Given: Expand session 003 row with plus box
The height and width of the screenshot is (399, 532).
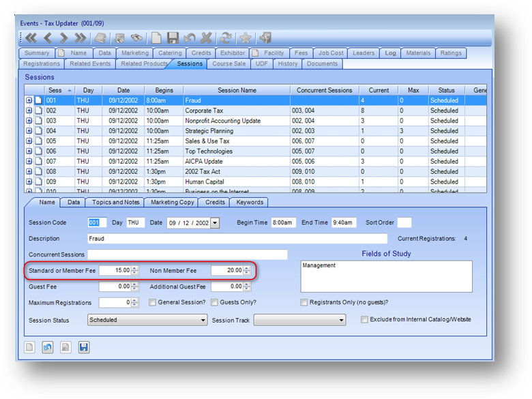Looking at the screenshot, I should 29,121.
